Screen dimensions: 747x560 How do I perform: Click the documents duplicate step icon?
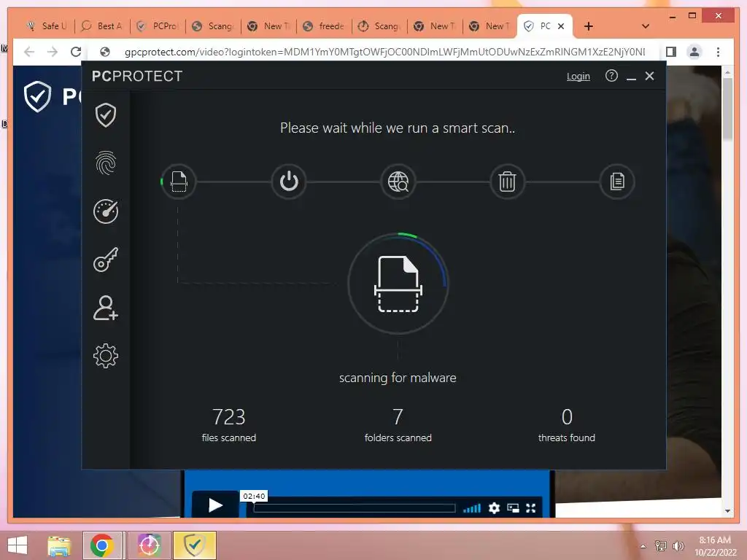(616, 182)
